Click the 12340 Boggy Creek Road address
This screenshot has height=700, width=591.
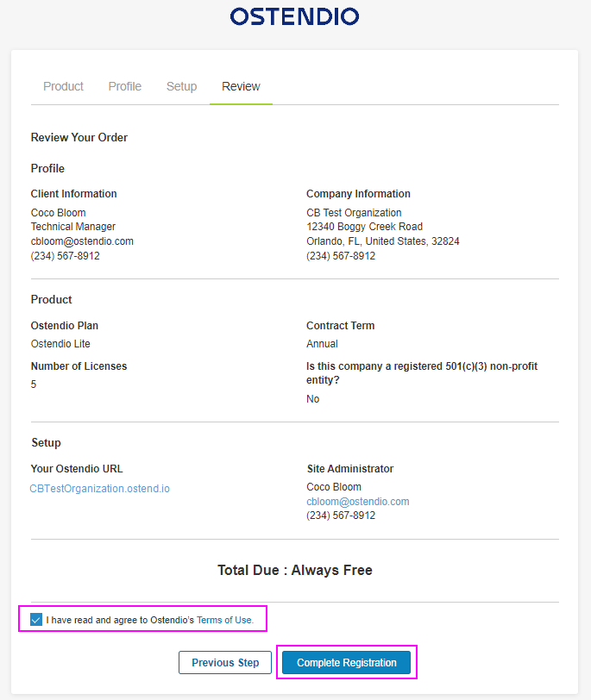pos(364,227)
